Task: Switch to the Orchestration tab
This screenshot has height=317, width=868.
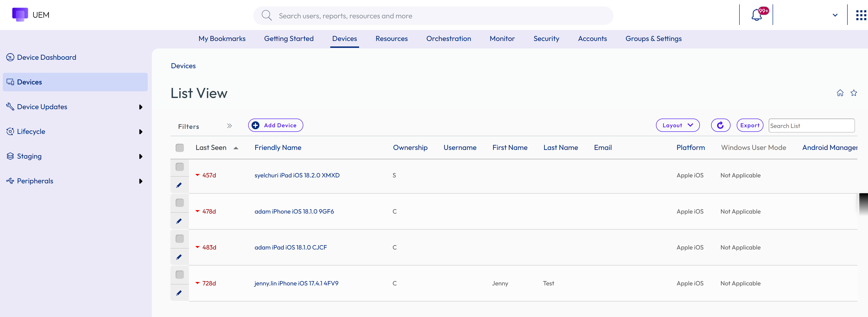Action: coord(449,39)
